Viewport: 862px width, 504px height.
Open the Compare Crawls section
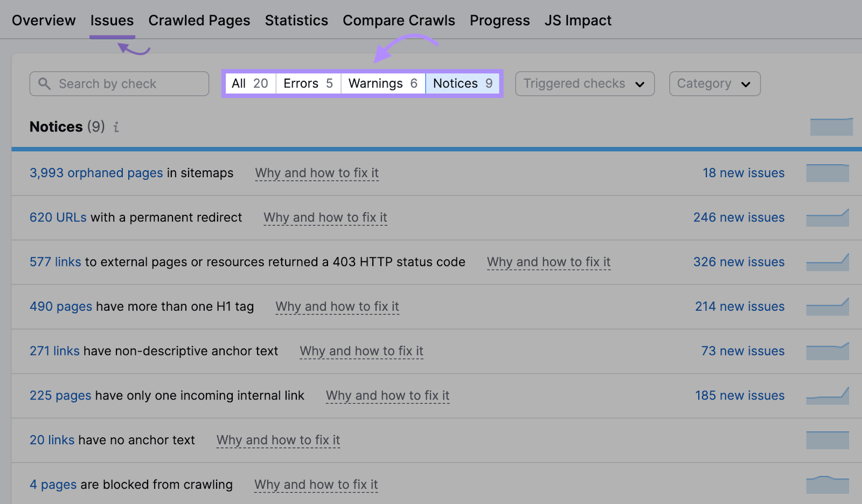tap(399, 20)
